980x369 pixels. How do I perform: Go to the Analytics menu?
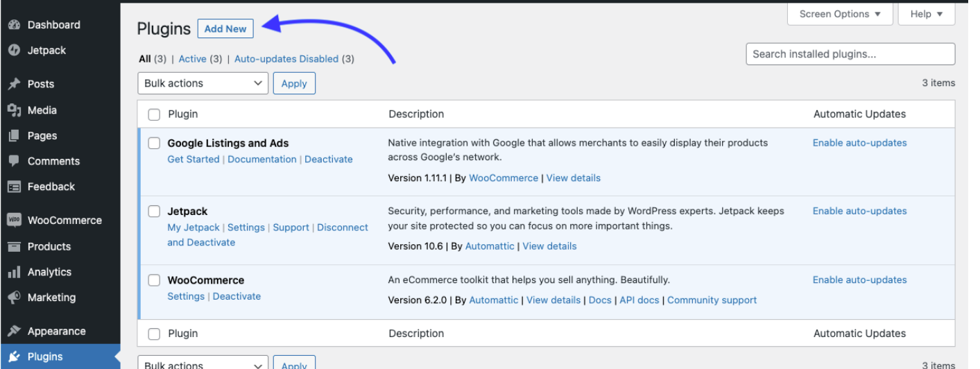coord(49,272)
